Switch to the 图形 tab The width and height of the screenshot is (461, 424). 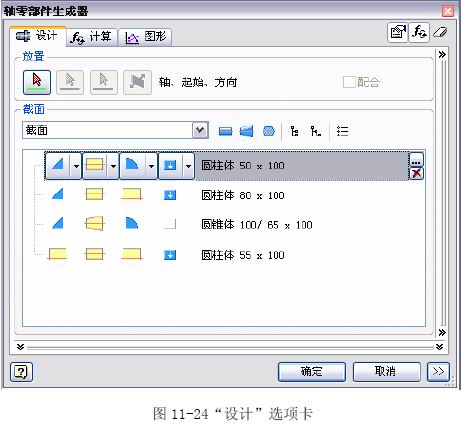point(145,37)
